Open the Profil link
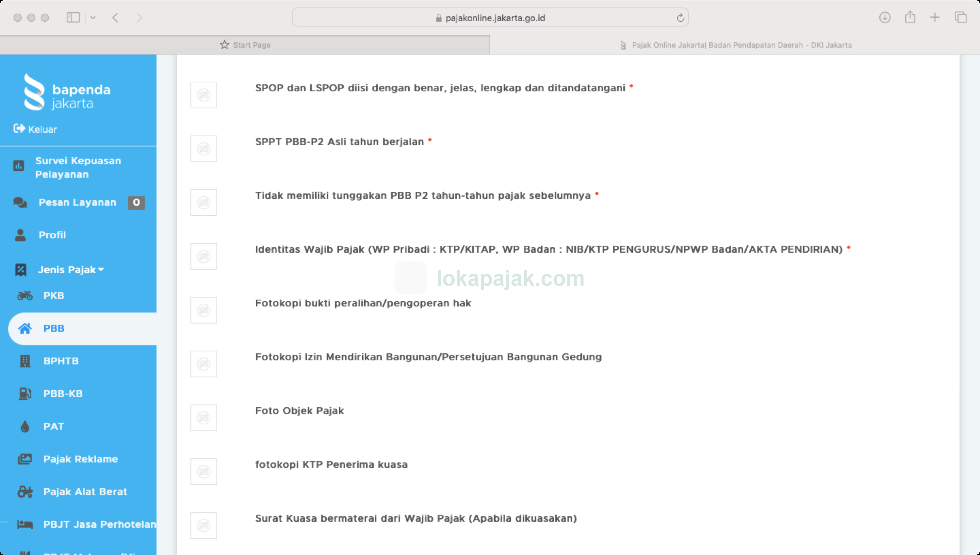This screenshot has width=980, height=555. [x=52, y=235]
